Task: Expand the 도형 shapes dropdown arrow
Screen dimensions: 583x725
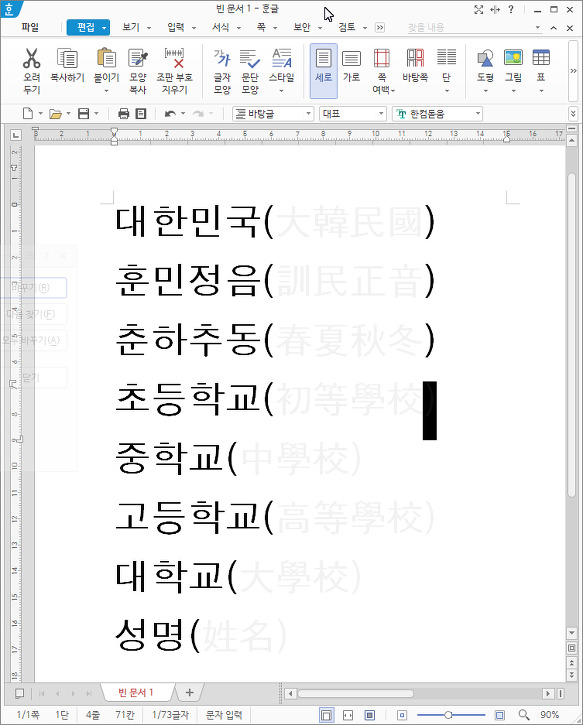Action: click(485, 91)
